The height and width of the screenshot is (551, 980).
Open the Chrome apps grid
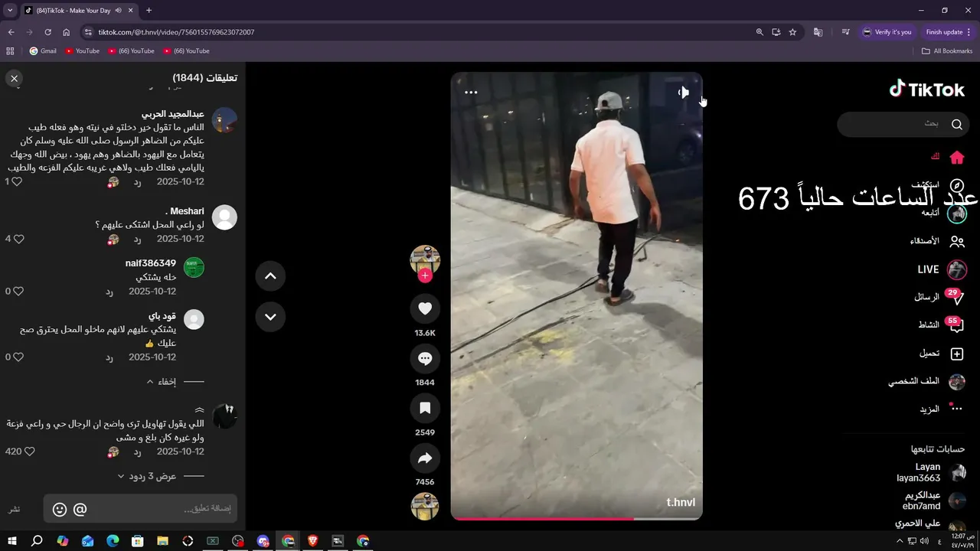pos(10,51)
